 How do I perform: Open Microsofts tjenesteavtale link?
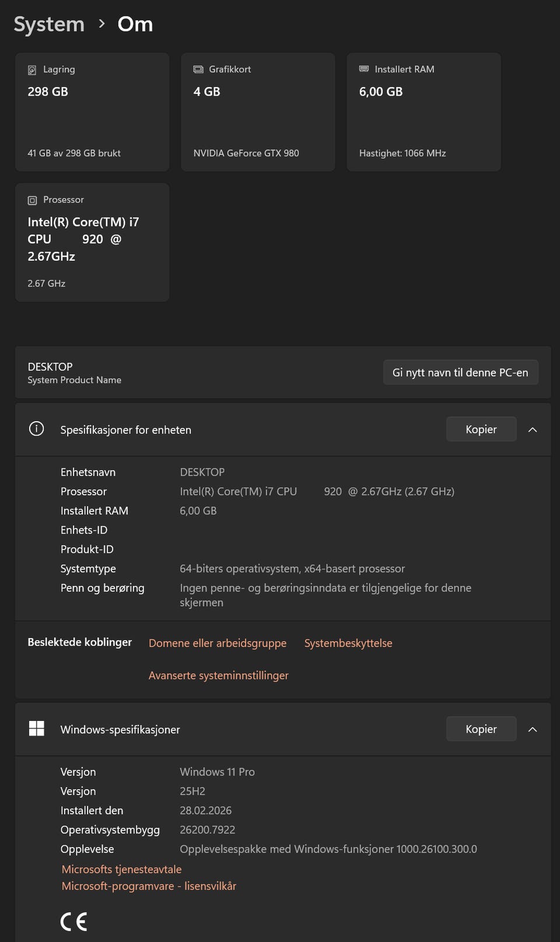point(122,870)
